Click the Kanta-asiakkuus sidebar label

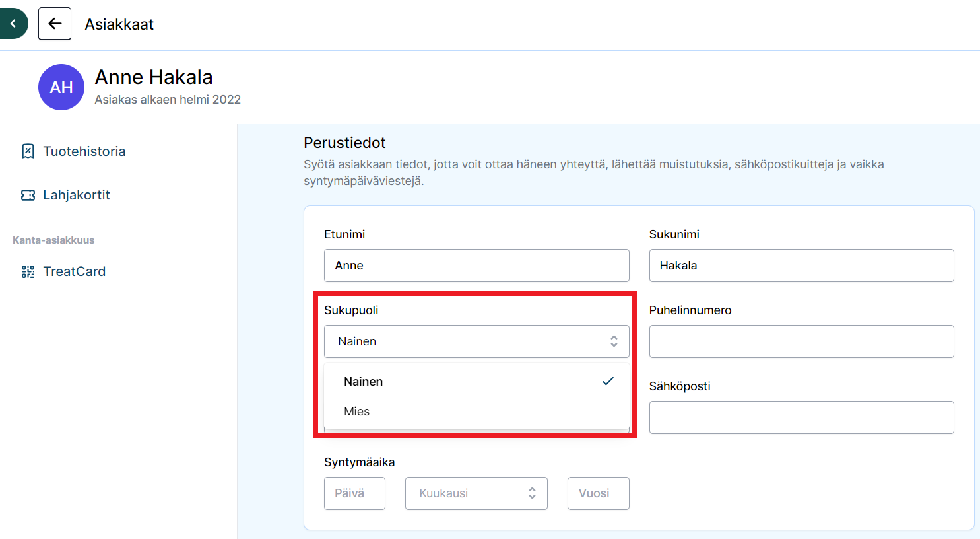(53, 240)
